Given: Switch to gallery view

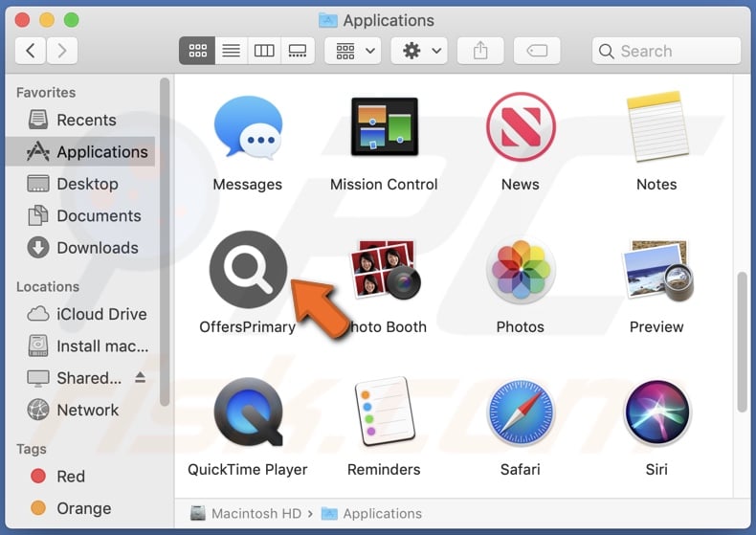Looking at the screenshot, I should click(298, 51).
